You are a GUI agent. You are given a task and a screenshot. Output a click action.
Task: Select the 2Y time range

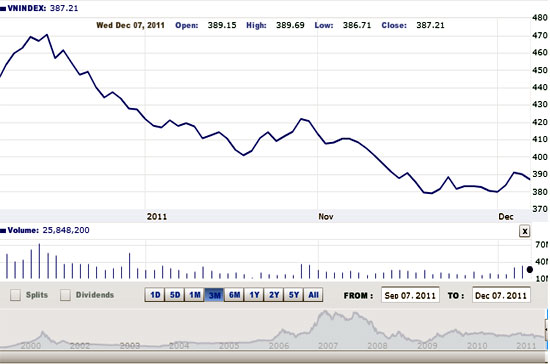click(x=274, y=295)
